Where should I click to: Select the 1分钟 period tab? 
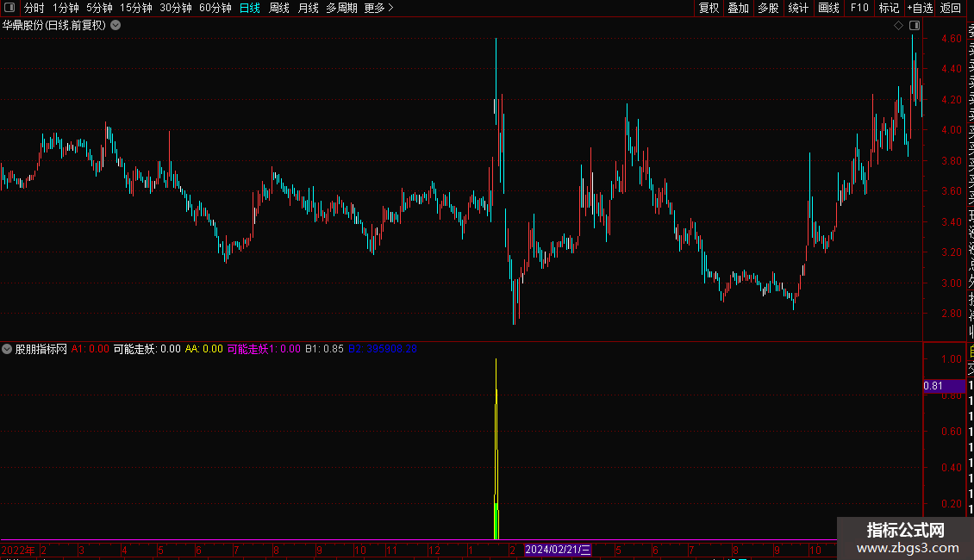click(x=66, y=8)
